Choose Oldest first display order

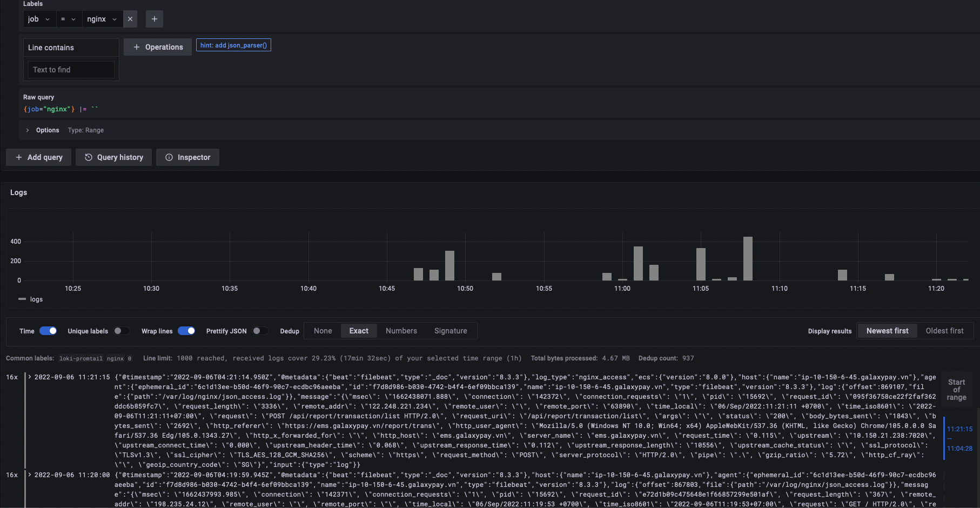(944, 331)
